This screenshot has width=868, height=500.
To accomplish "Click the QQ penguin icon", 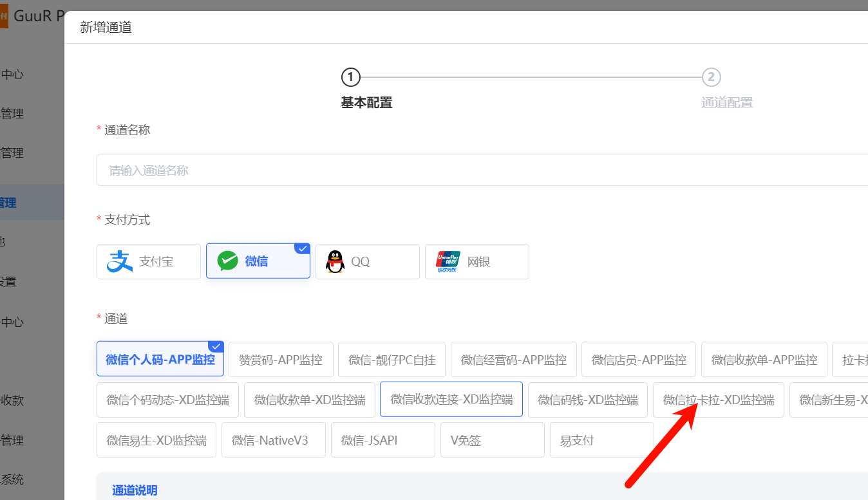I will point(335,261).
